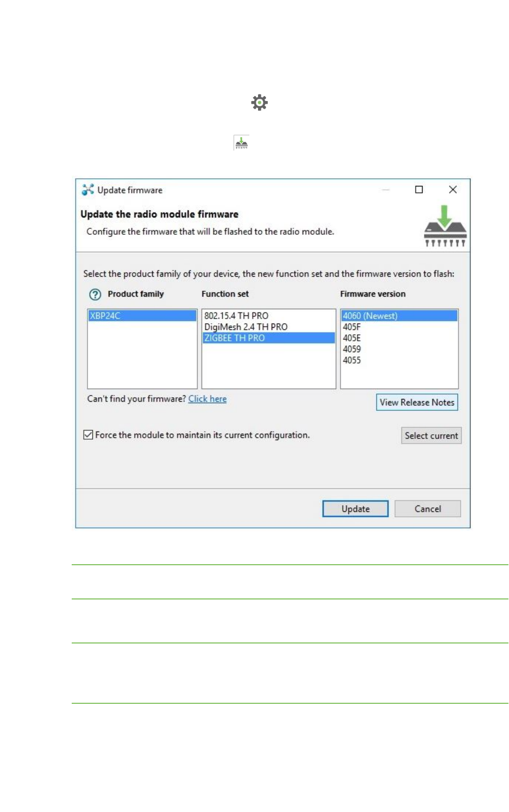Select firmware version 4059
The image size is (509, 812).
[x=399, y=349]
